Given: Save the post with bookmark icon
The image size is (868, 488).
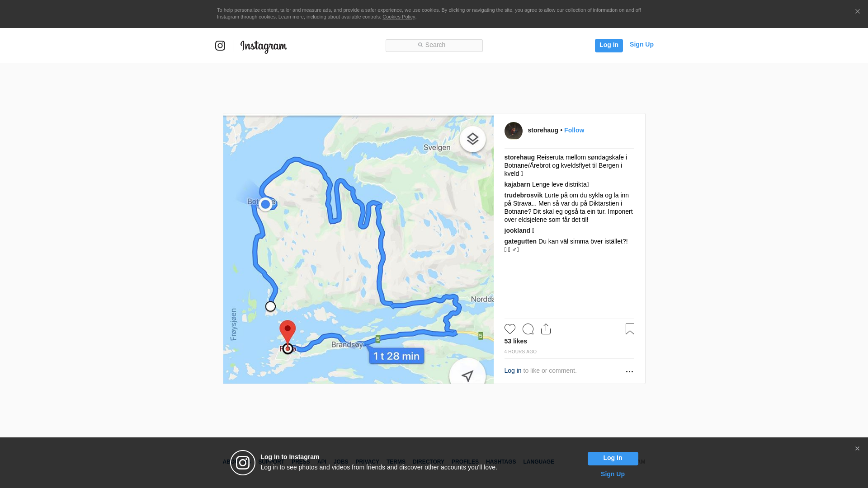Looking at the screenshot, I should pyautogui.click(x=630, y=329).
